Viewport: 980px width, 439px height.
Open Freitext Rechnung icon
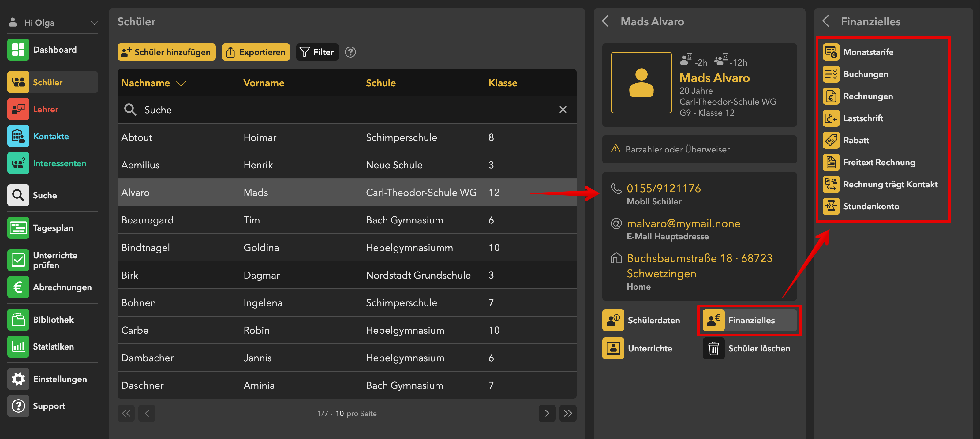pos(831,163)
